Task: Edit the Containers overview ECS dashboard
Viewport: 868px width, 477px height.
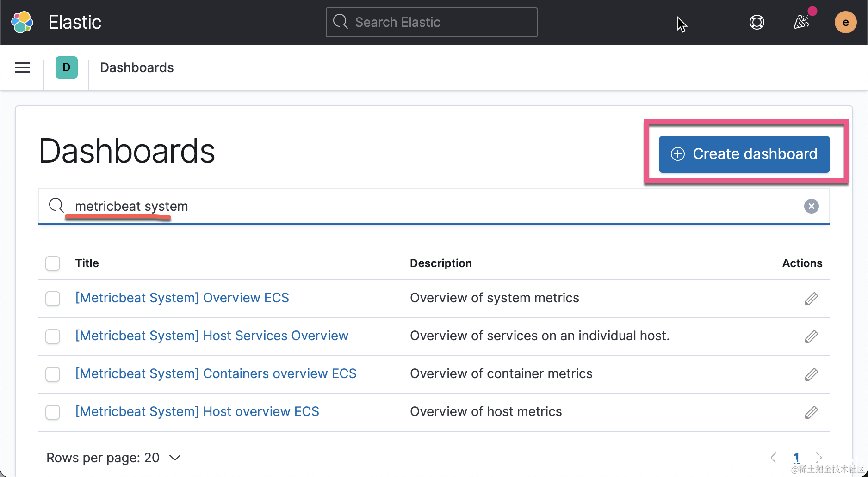Action: pyautogui.click(x=811, y=374)
